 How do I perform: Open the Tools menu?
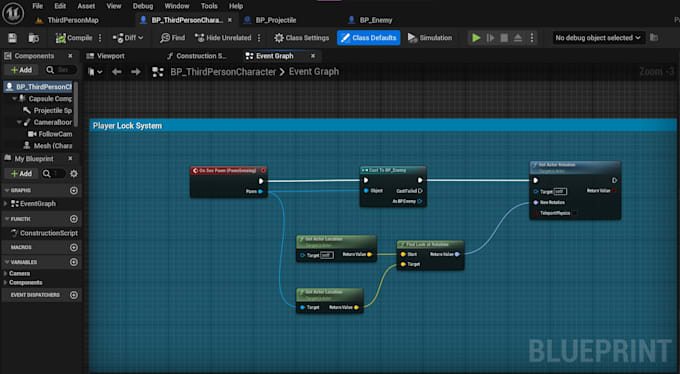coord(209,6)
